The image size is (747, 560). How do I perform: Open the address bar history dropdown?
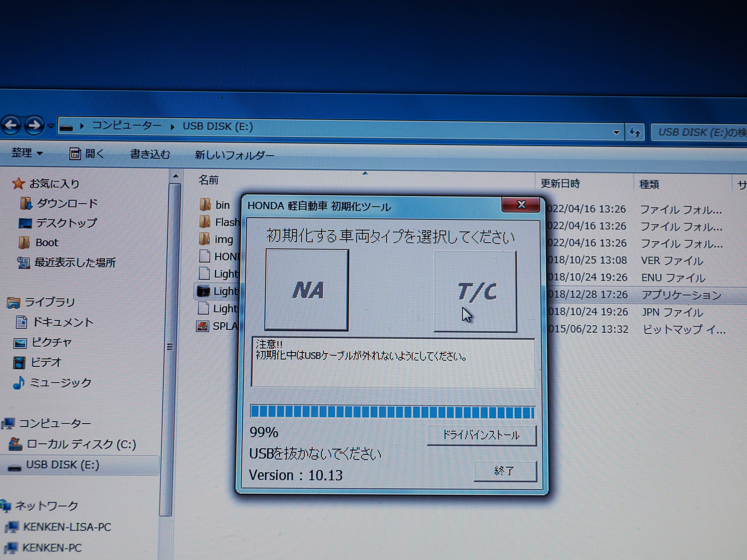tap(616, 133)
